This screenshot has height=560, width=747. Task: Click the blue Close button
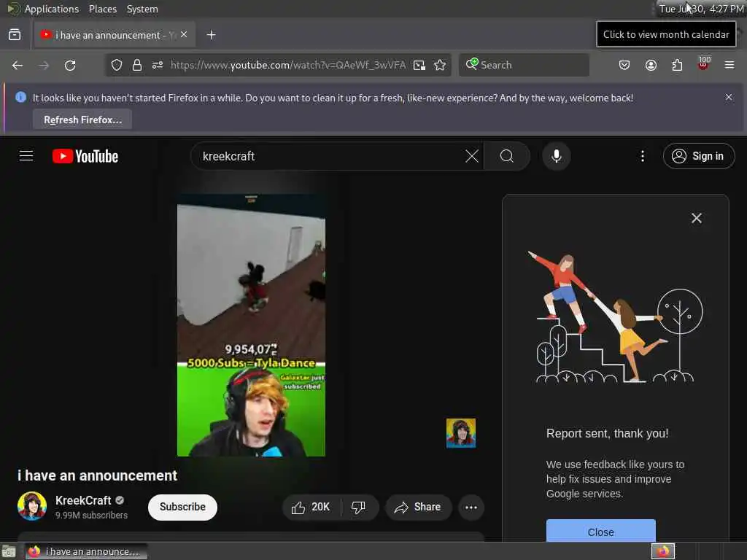(601, 531)
